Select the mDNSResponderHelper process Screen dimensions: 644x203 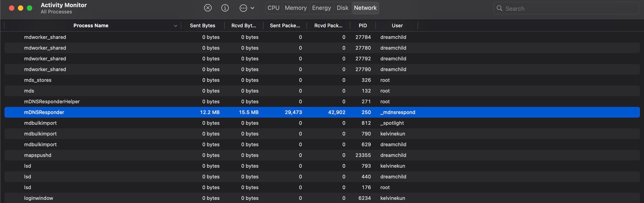52,102
